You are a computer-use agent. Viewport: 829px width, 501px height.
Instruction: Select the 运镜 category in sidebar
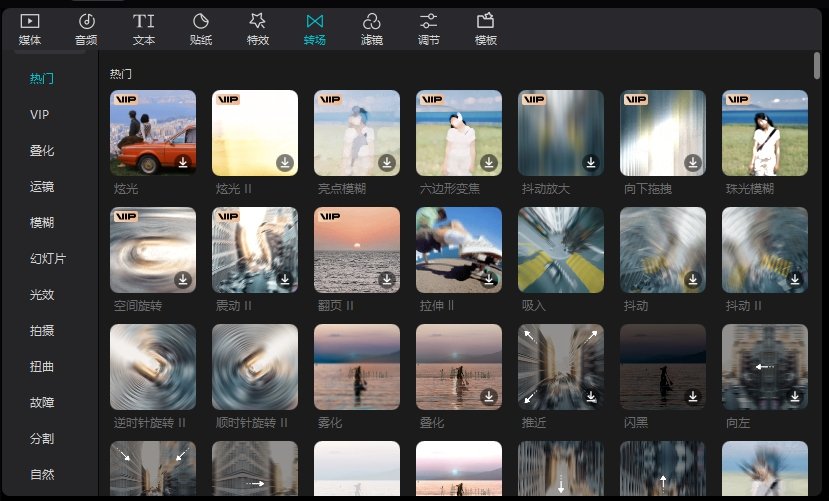click(42, 187)
